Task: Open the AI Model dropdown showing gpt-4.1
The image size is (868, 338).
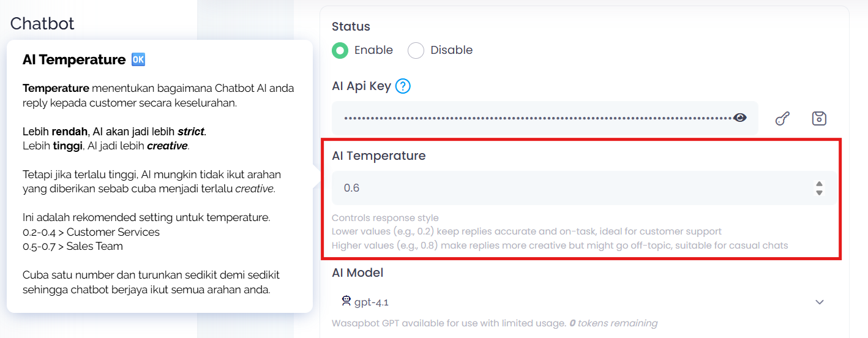Action: (x=584, y=302)
